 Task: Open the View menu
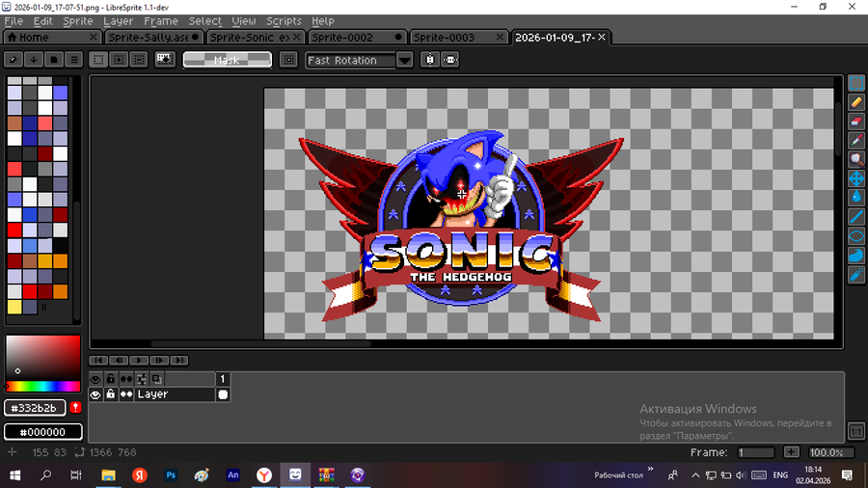(244, 21)
